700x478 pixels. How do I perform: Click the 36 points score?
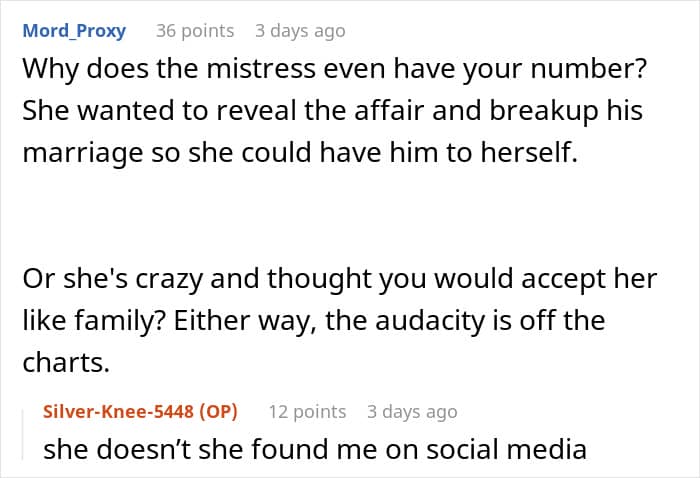point(195,30)
